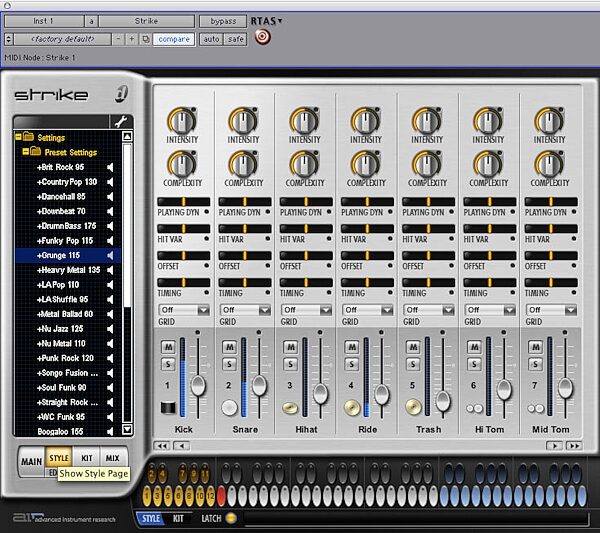The width and height of the screenshot is (600, 533).
Task: Mute the Snare channel
Action: tap(230, 347)
